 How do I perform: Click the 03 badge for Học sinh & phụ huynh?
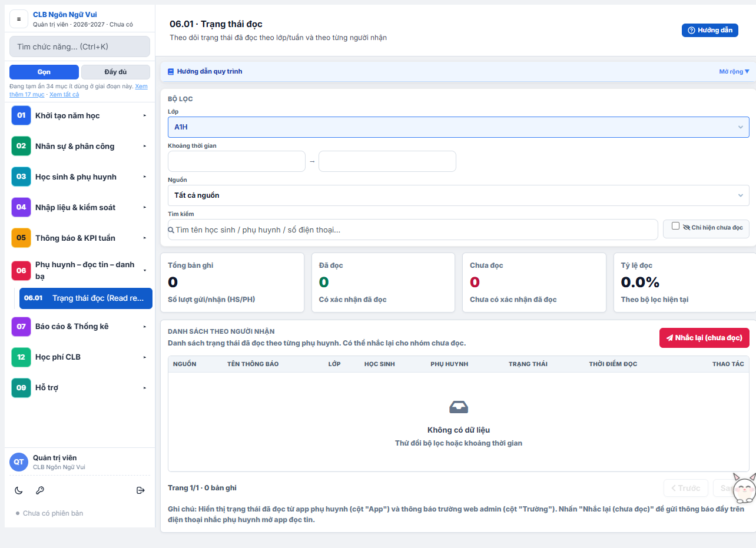pos(21,177)
